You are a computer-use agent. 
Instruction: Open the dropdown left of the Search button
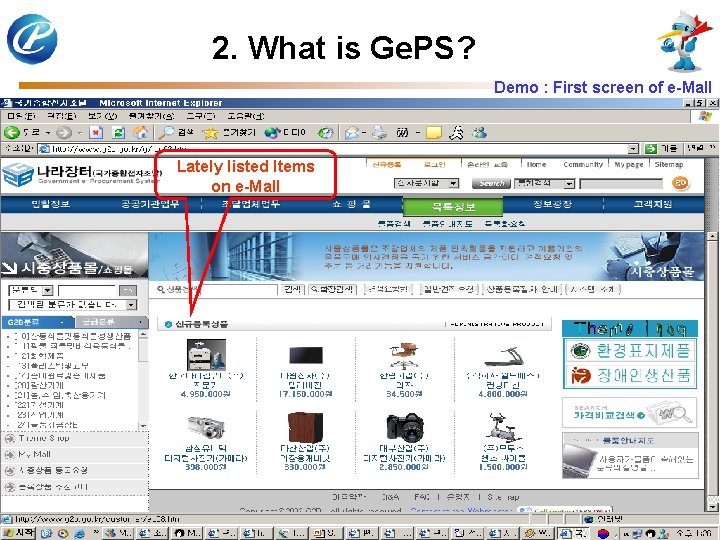(454, 183)
